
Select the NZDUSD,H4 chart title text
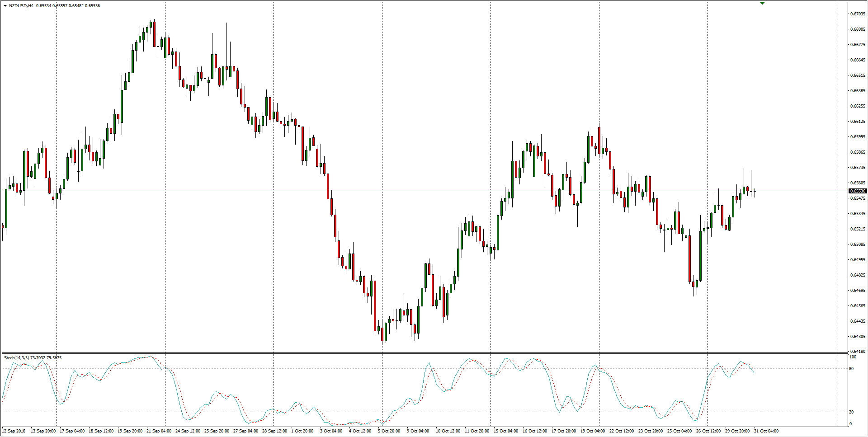point(21,6)
